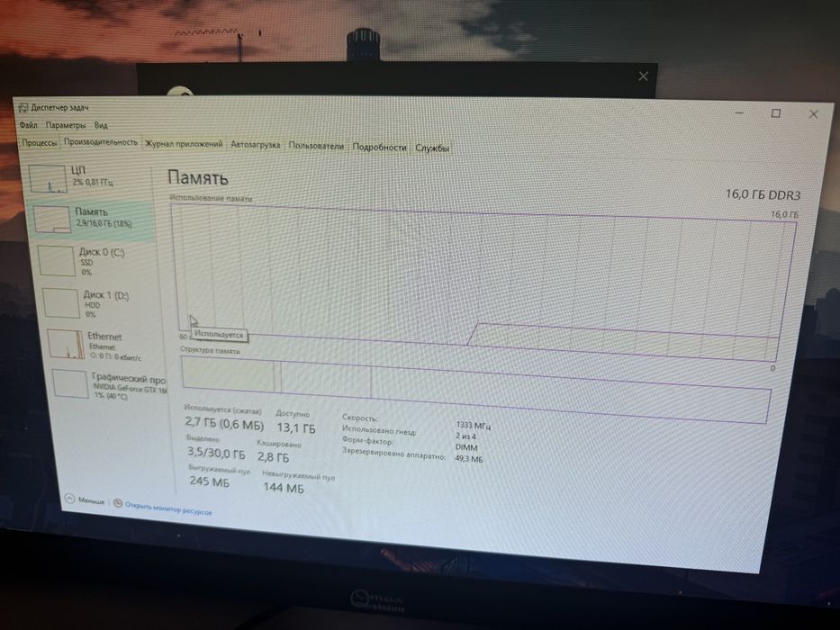The width and height of the screenshot is (840, 630).
Task: Click the Task Manager title bar icon
Action: click(23, 107)
